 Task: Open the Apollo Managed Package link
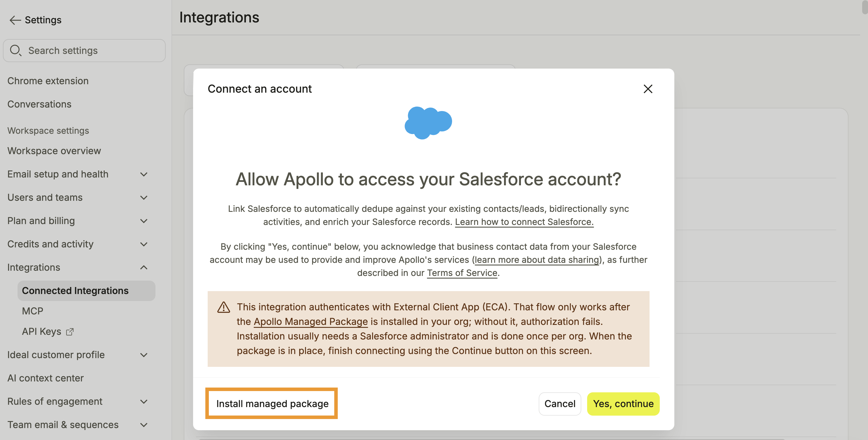(310, 322)
